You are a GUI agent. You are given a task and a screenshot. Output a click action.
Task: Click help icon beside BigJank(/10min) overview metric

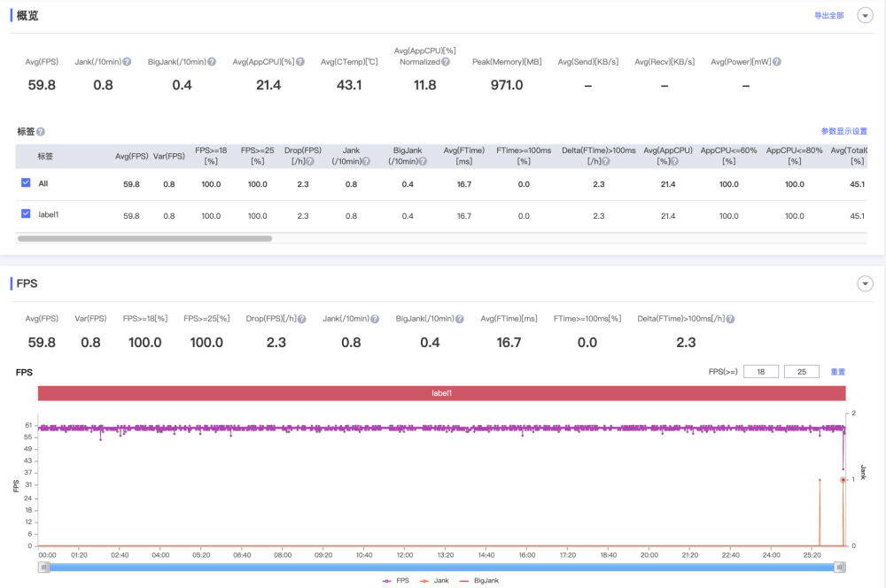click(x=212, y=62)
